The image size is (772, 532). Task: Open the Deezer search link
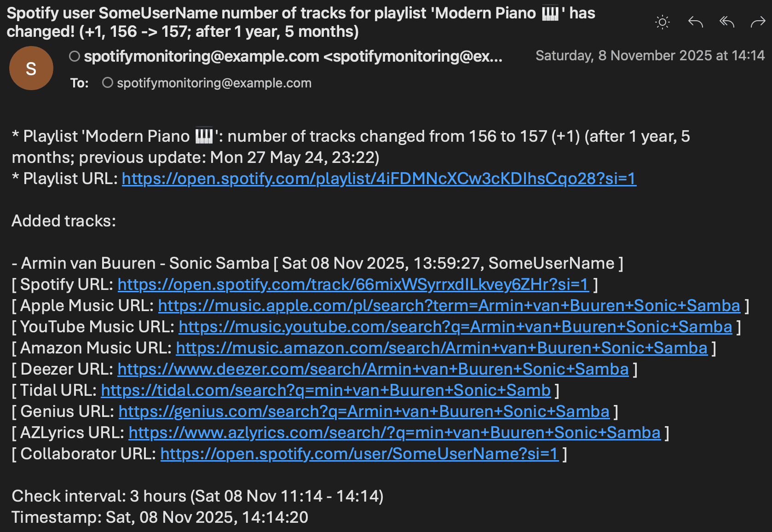pos(373,369)
